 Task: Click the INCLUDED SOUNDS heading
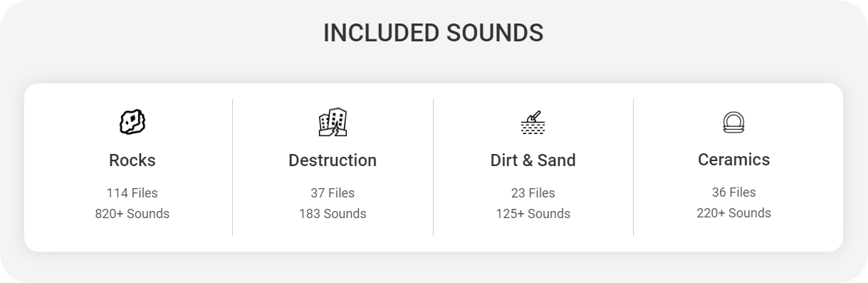433,33
